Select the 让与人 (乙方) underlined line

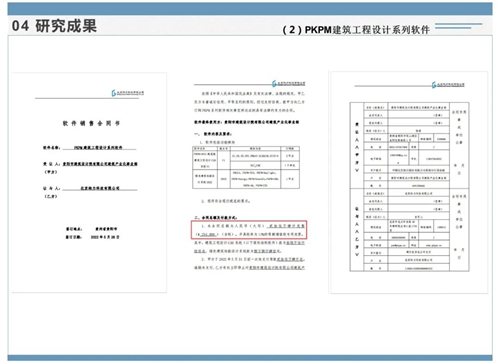tap(100, 188)
